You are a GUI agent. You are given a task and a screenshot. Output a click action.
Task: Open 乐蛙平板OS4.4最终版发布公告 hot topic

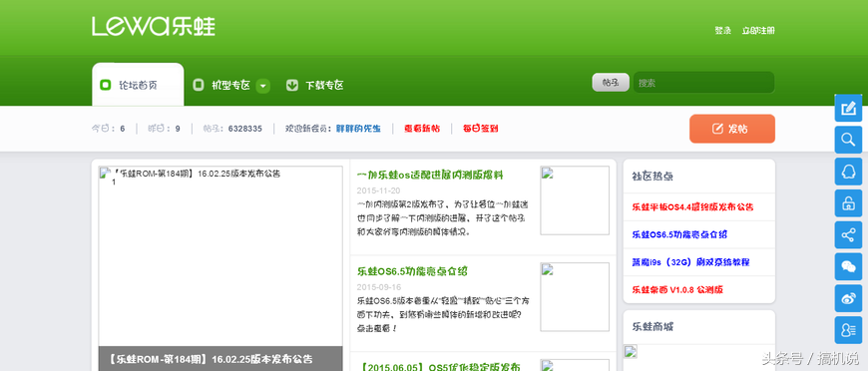(x=692, y=206)
